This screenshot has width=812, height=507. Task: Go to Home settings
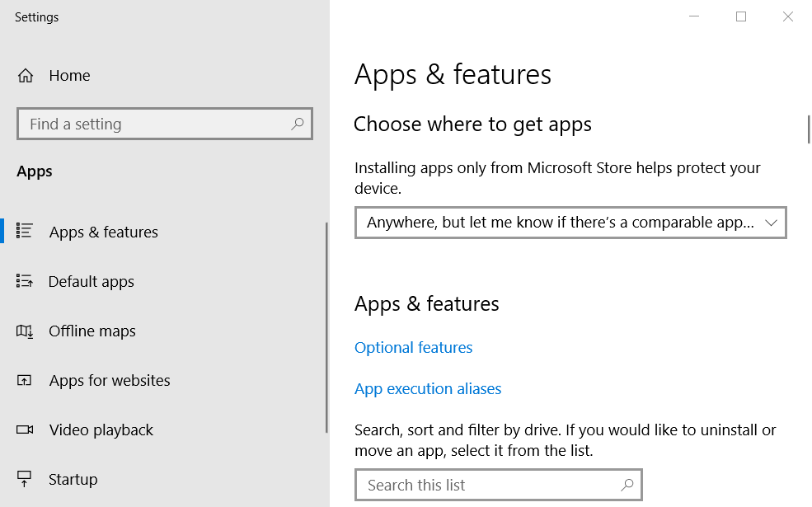69,76
